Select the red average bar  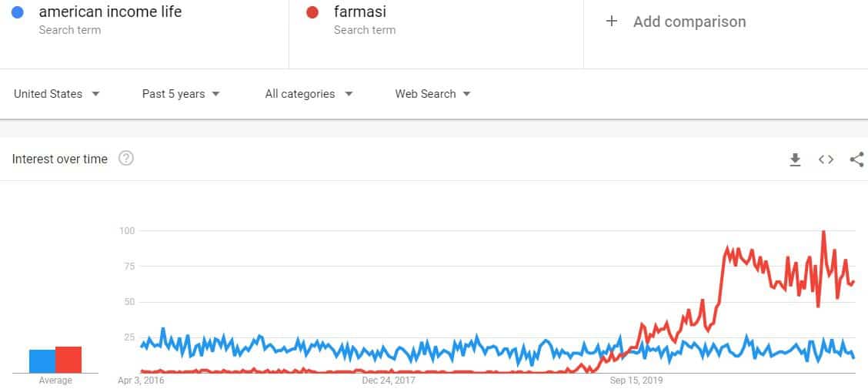[x=68, y=360]
